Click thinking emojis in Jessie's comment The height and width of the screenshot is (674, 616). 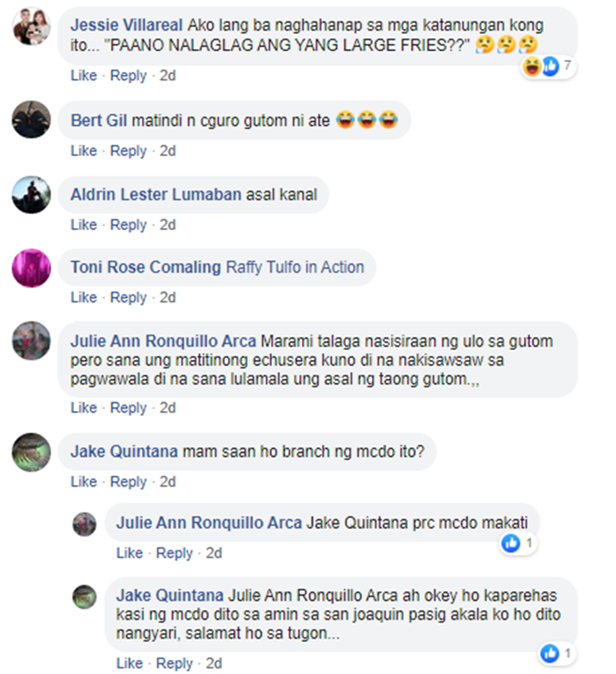[x=507, y=44]
